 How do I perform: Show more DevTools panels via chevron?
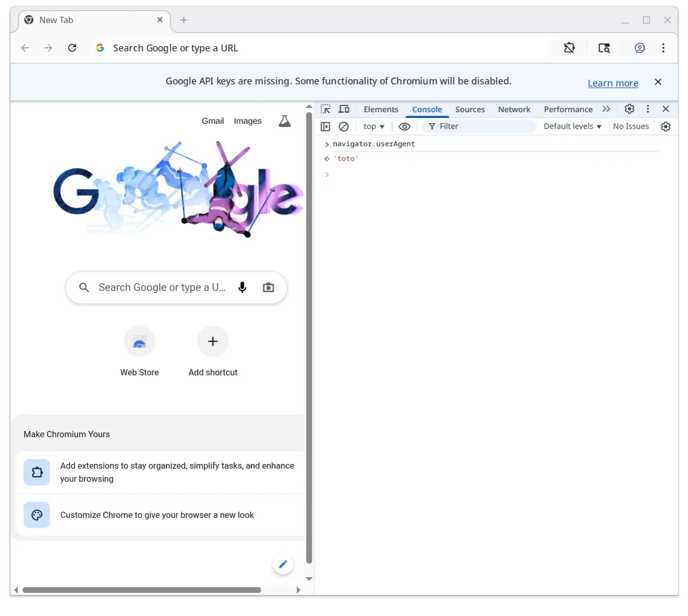click(606, 109)
